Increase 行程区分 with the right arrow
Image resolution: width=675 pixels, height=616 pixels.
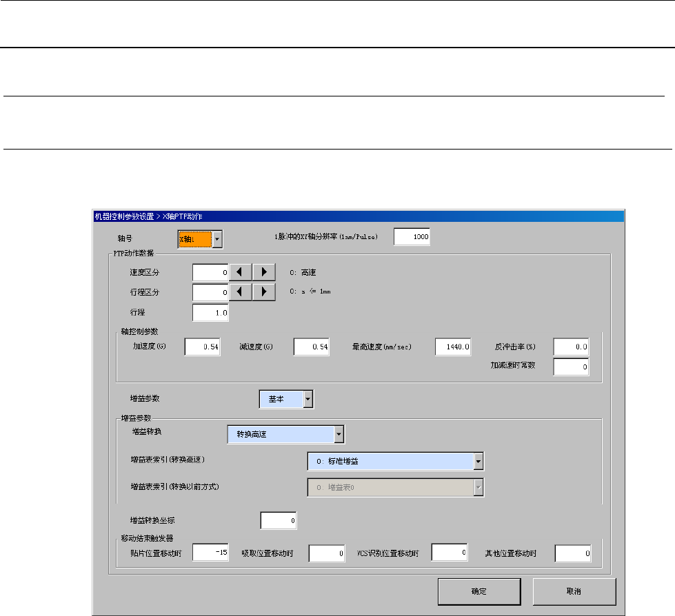[x=264, y=293]
